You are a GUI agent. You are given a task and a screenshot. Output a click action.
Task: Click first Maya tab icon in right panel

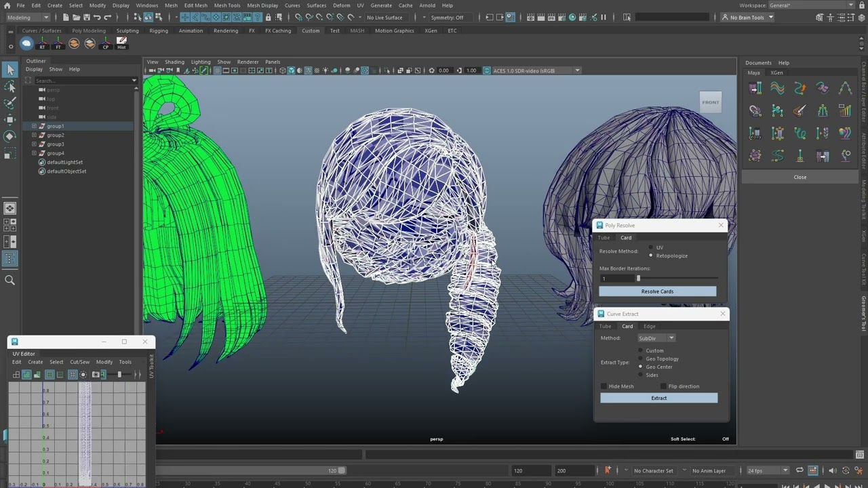click(x=755, y=88)
